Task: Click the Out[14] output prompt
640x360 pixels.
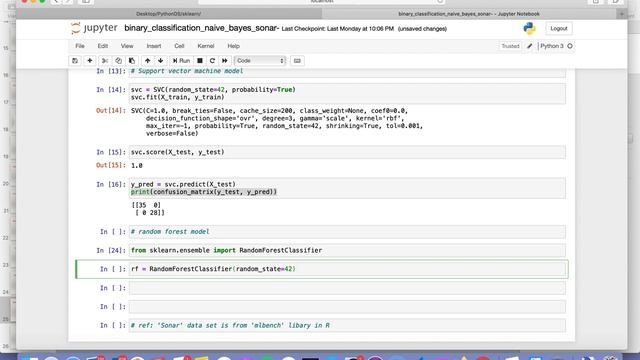Action: pyautogui.click(x=111, y=111)
